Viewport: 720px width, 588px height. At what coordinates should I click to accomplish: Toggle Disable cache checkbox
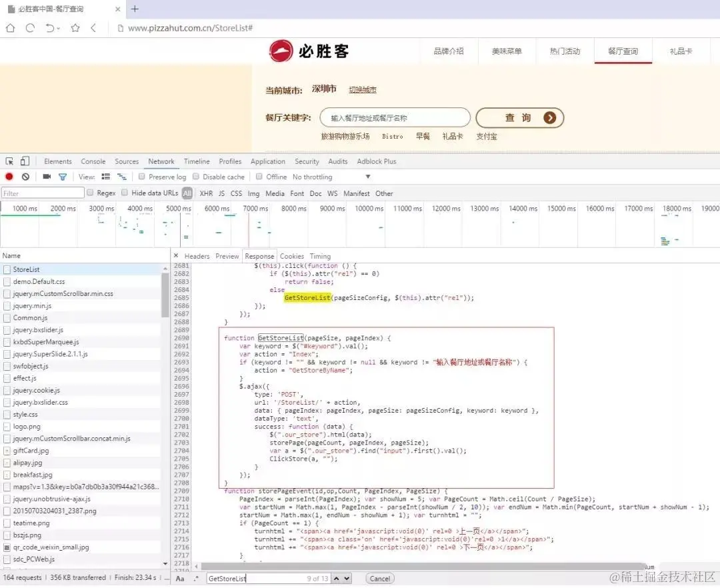point(196,177)
